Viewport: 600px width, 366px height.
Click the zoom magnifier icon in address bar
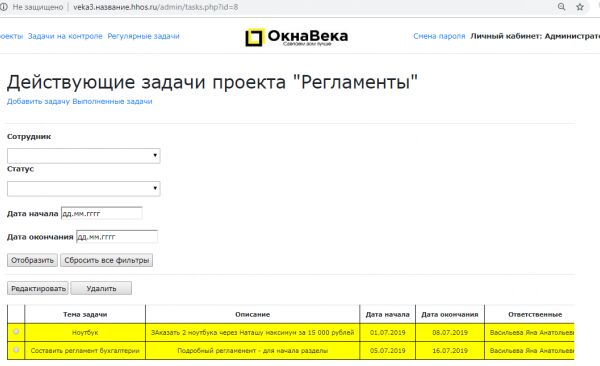click(561, 7)
